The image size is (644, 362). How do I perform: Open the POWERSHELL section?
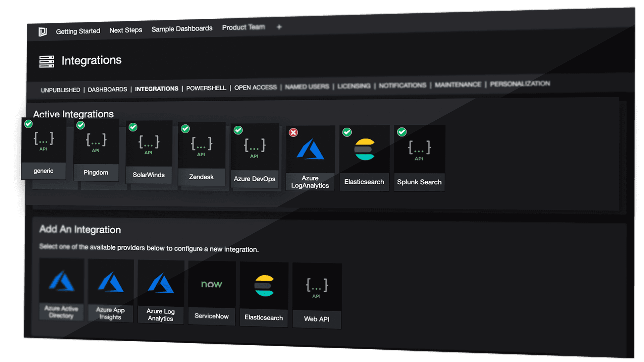coord(206,88)
